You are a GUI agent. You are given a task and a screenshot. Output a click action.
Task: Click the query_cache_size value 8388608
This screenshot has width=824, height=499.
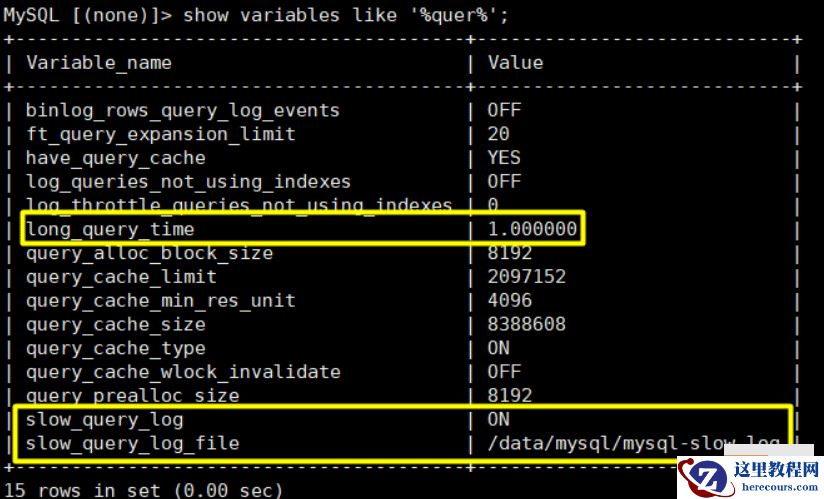click(526, 324)
